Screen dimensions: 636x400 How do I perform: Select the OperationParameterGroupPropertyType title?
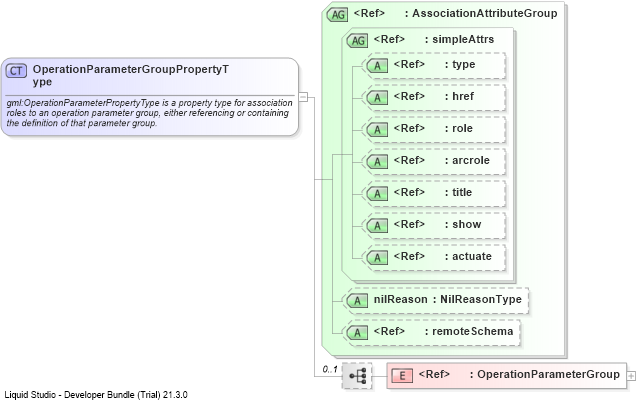tap(131, 75)
